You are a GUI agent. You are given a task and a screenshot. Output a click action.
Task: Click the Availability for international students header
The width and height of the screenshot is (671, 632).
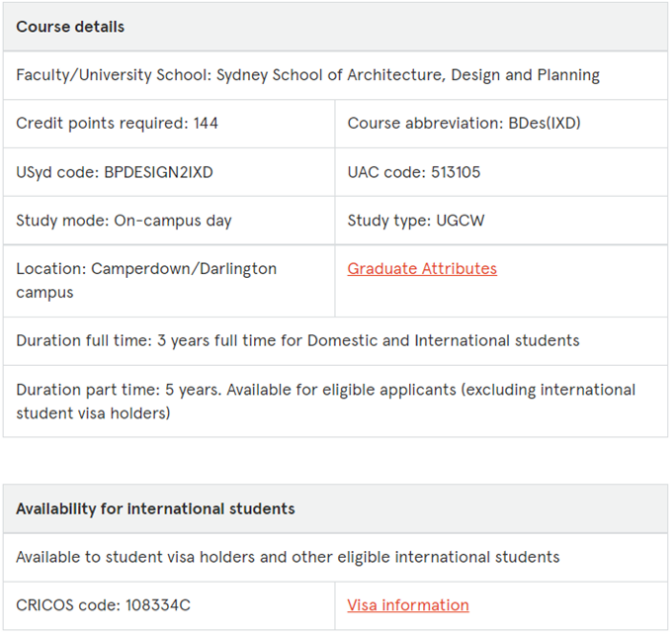point(155,509)
